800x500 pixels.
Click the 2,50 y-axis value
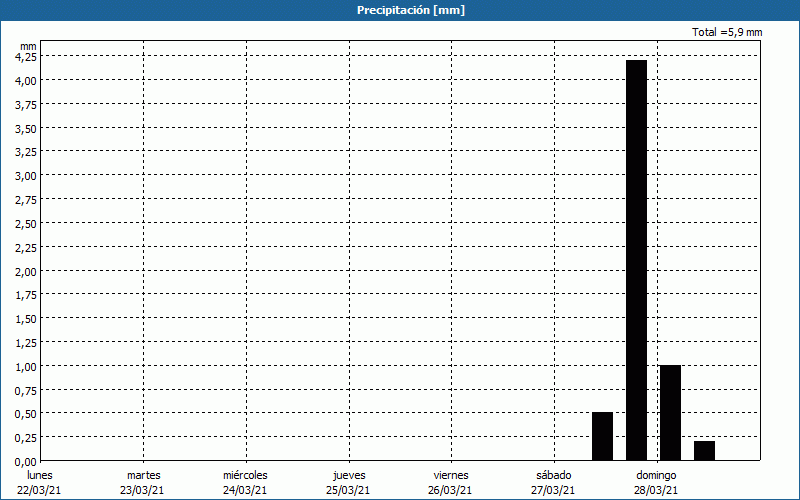pyautogui.click(x=26, y=223)
